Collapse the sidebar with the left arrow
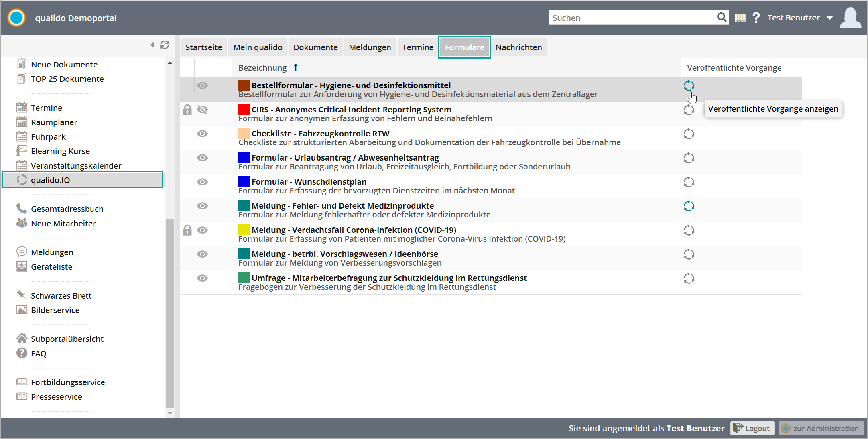The image size is (868, 439). 152,45
